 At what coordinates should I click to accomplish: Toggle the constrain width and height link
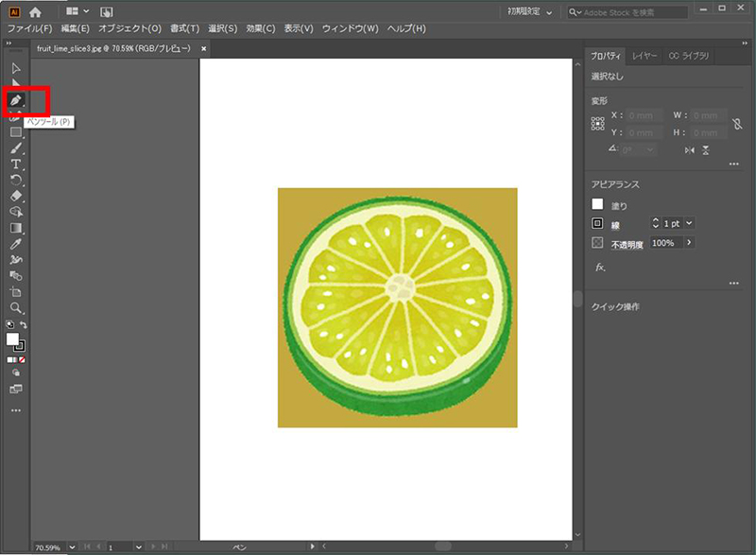coord(736,123)
